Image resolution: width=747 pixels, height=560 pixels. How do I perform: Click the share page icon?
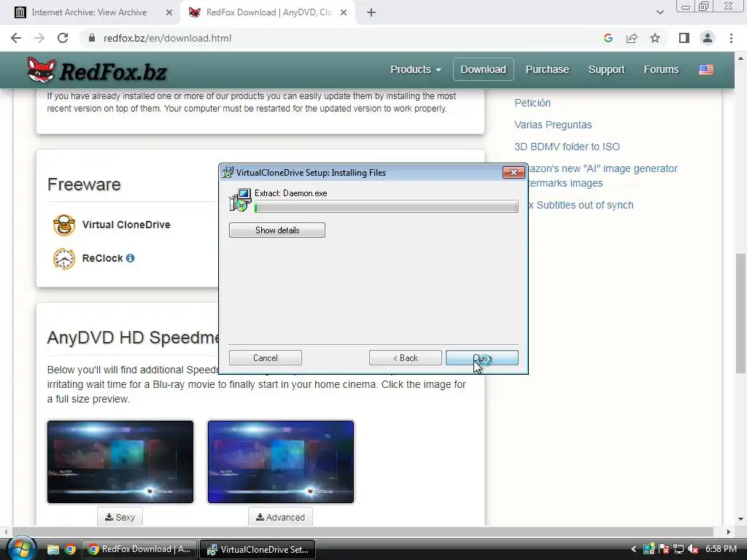[632, 38]
